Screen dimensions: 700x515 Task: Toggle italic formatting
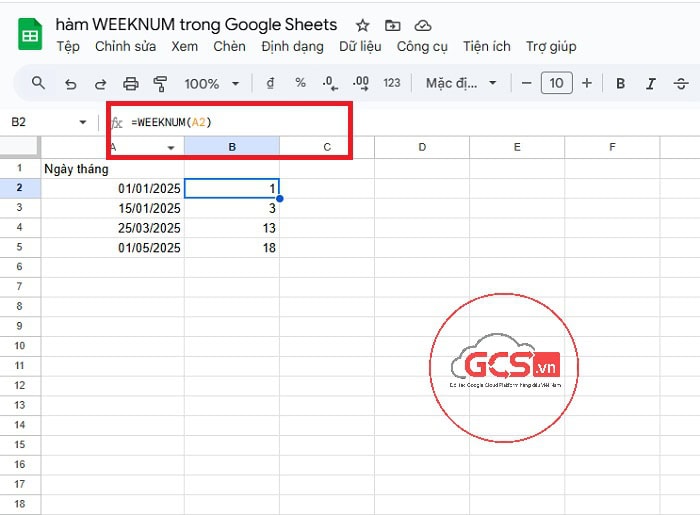point(651,84)
